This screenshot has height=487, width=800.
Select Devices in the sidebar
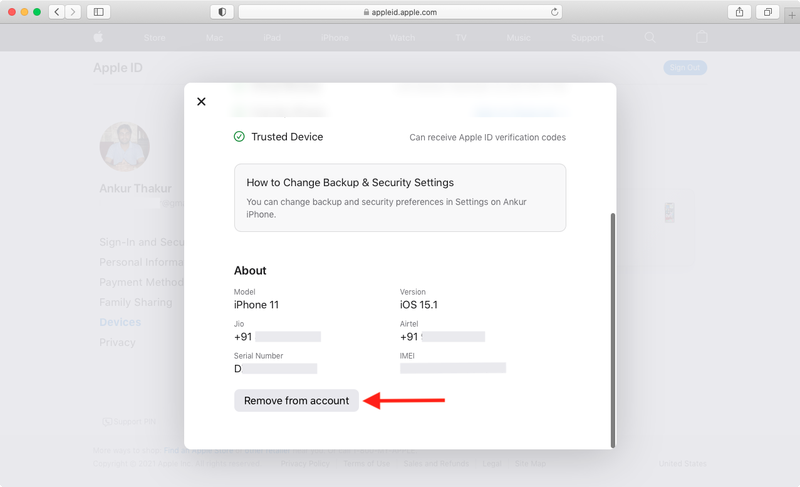point(120,322)
